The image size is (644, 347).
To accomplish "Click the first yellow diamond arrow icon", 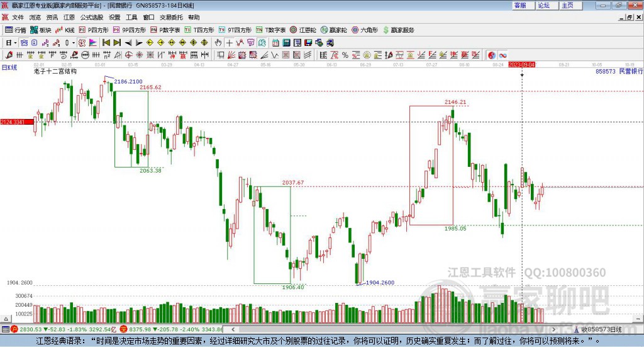I will click(x=150, y=43).
